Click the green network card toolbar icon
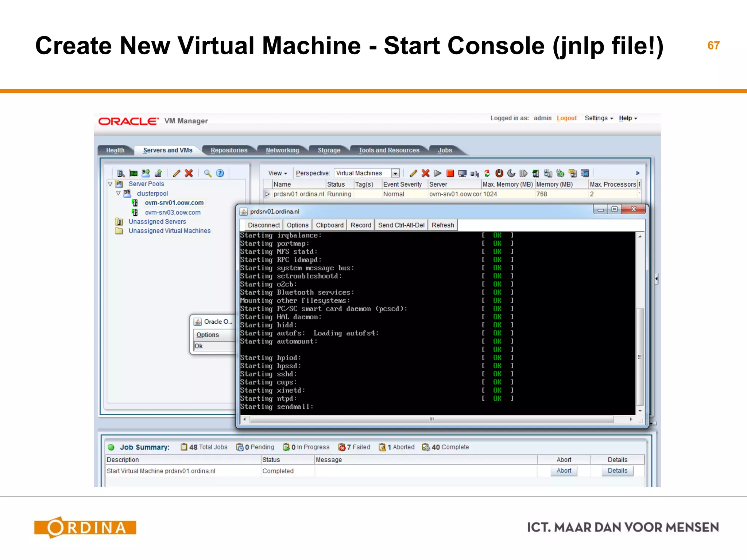 [133, 173]
